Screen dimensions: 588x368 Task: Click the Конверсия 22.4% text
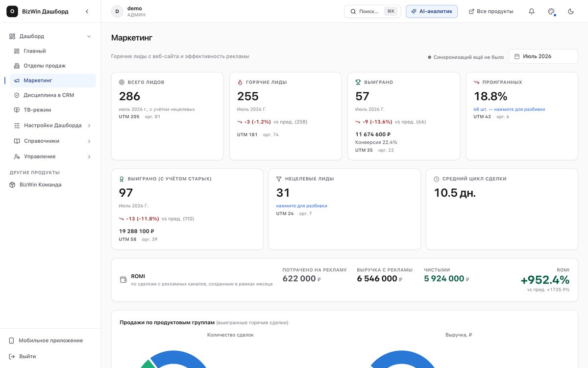[376, 142]
